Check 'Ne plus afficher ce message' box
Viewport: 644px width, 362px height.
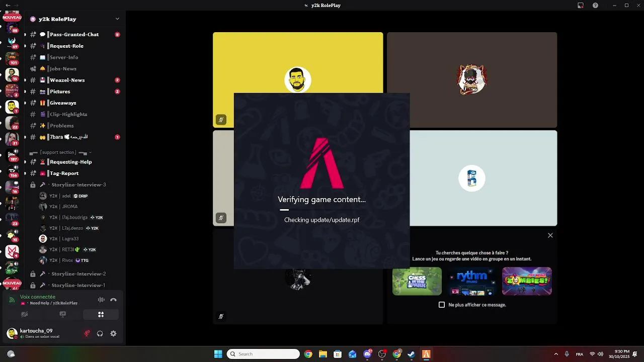coord(442,305)
